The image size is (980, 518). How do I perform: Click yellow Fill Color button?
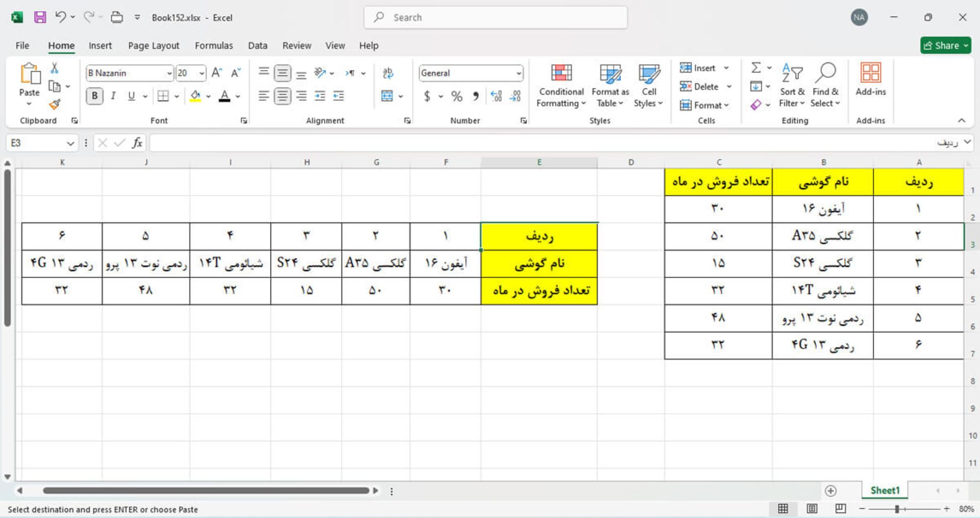tap(195, 96)
